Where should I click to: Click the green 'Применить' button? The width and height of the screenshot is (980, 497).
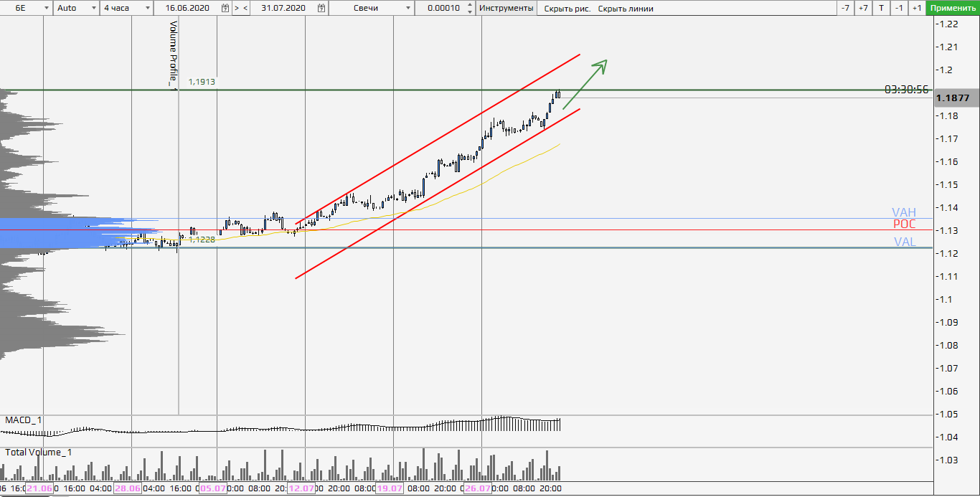pyautogui.click(x=952, y=8)
